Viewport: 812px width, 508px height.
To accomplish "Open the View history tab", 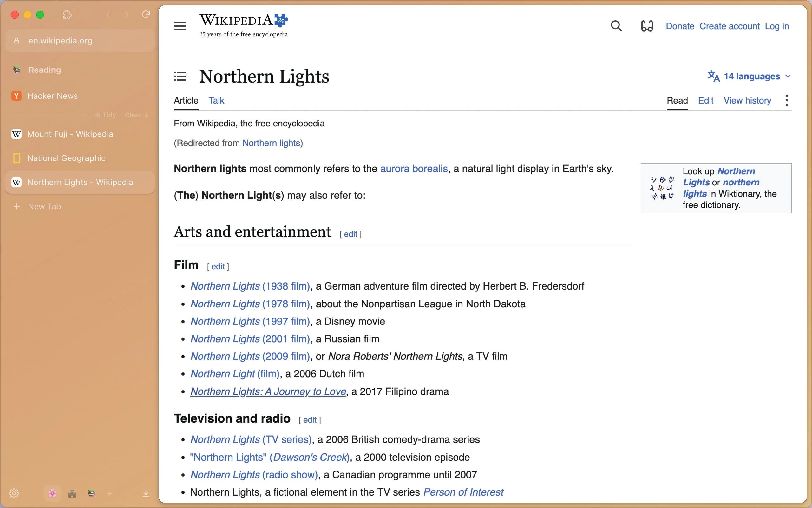I will [747, 100].
